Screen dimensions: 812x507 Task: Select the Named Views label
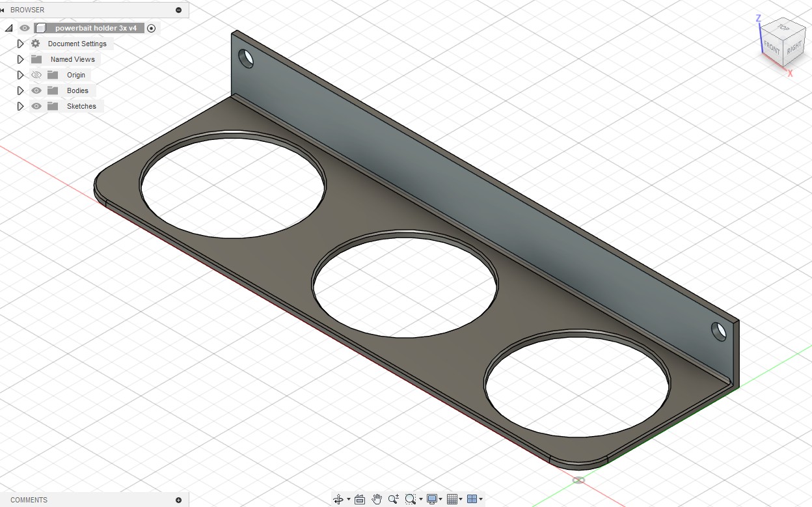click(73, 59)
